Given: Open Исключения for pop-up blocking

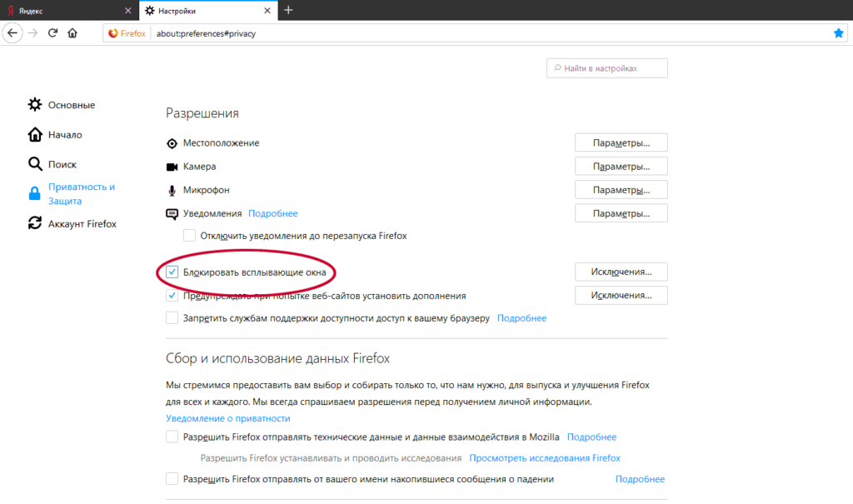Looking at the screenshot, I should tap(621, 272).
